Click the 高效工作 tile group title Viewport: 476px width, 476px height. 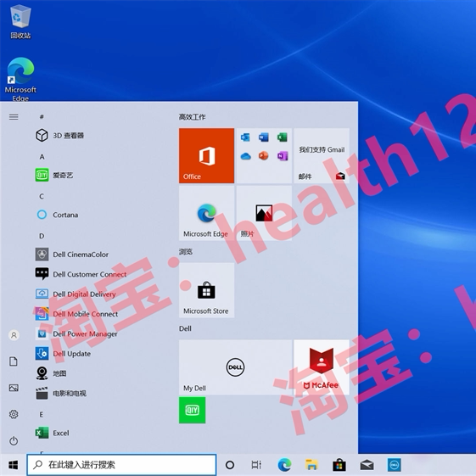[x=192, y=117]
